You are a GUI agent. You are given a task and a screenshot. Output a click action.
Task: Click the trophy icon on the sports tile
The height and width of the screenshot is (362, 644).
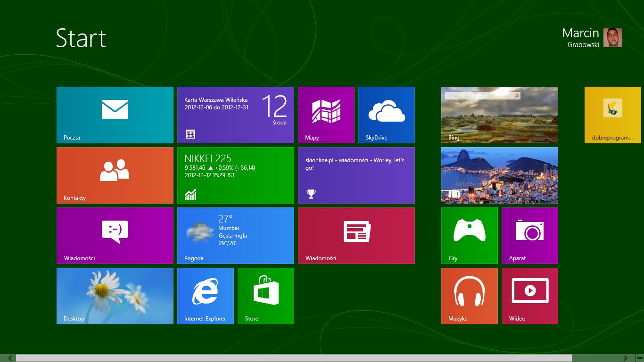tap(311, 194)
